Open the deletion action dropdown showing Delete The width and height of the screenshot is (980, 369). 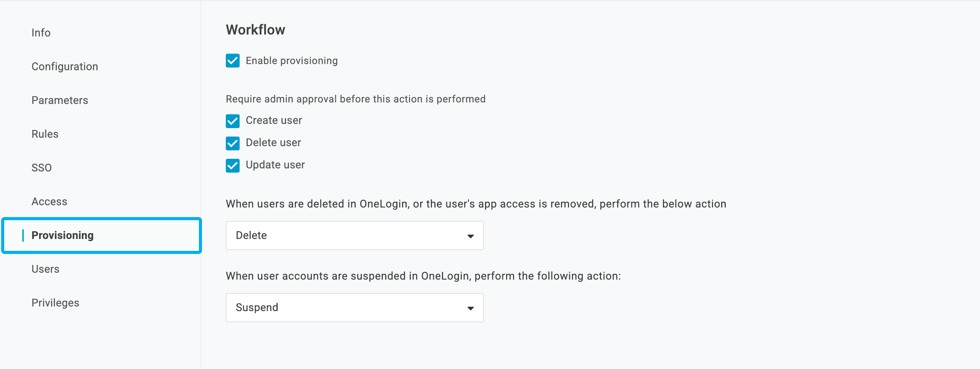354,235
